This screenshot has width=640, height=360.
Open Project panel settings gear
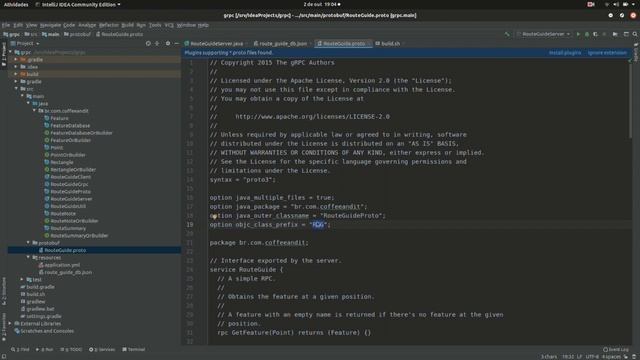168,43
